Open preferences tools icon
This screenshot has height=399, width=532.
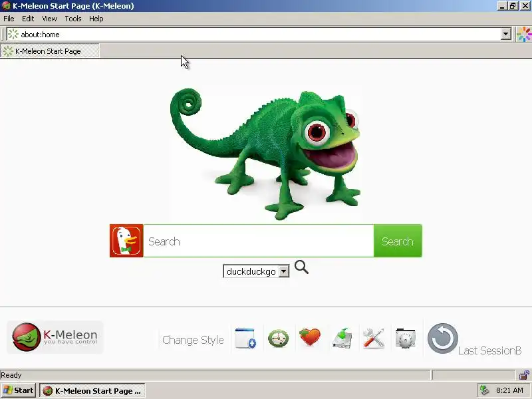click(x=374, y=338)
